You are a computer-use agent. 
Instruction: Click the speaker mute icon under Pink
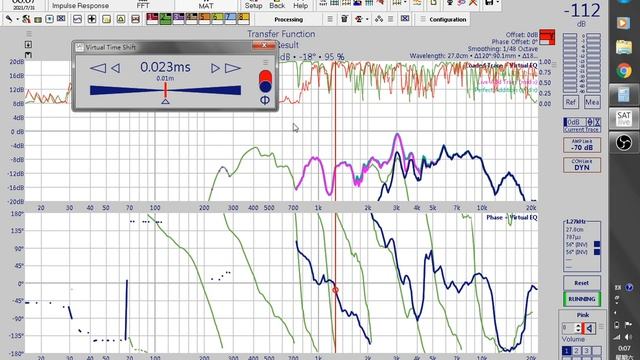(589, 328)
